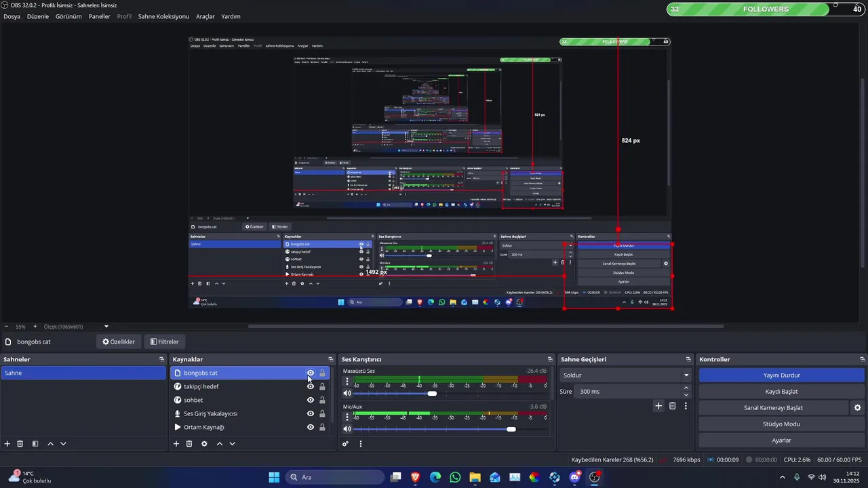Lock the bongobs cat source

[x=322, y=373]
